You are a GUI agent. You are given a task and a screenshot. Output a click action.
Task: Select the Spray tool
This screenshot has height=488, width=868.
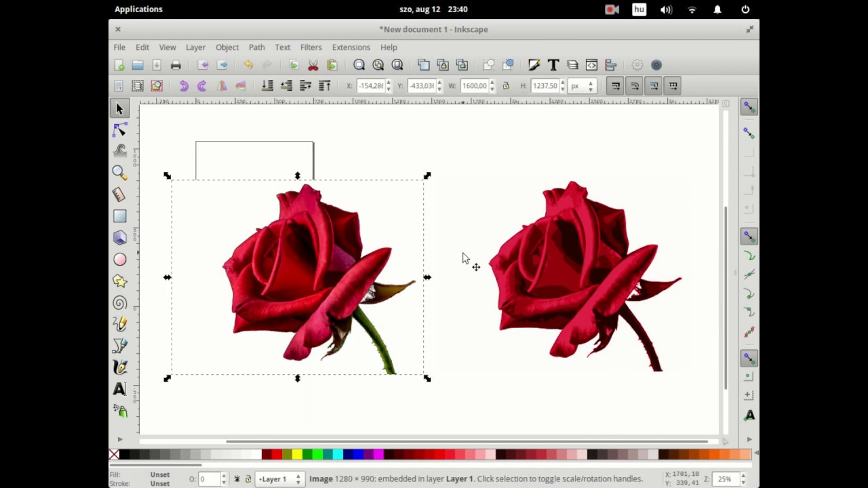[119, 410]
